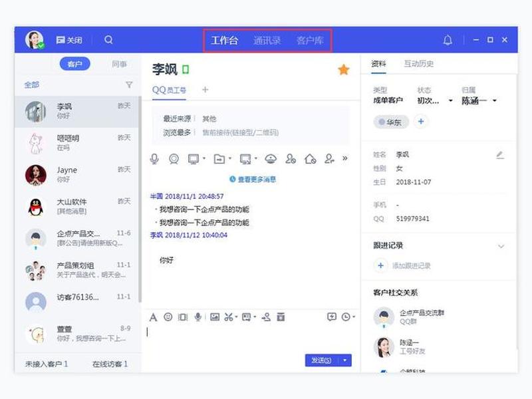Open dropdown arrow next to scissors icon
This screenshot has height=399, width=532.
(236, 317)
